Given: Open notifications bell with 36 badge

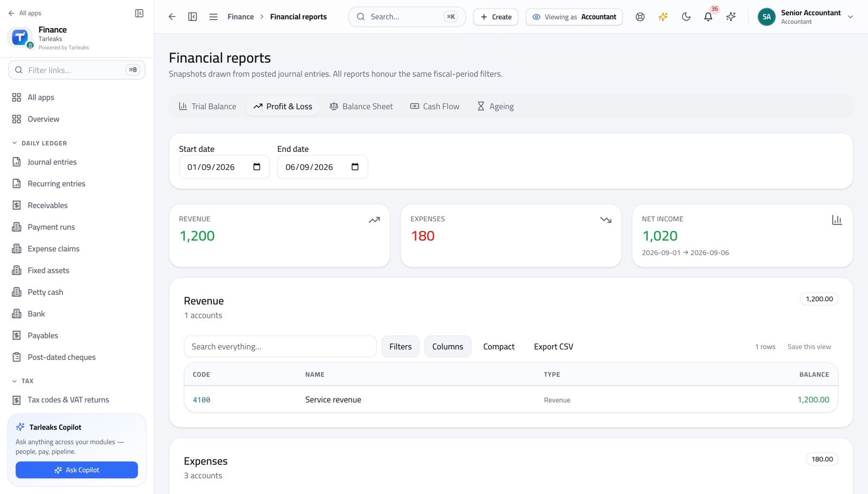Looking at the screenshot, I should pos(709,17).
